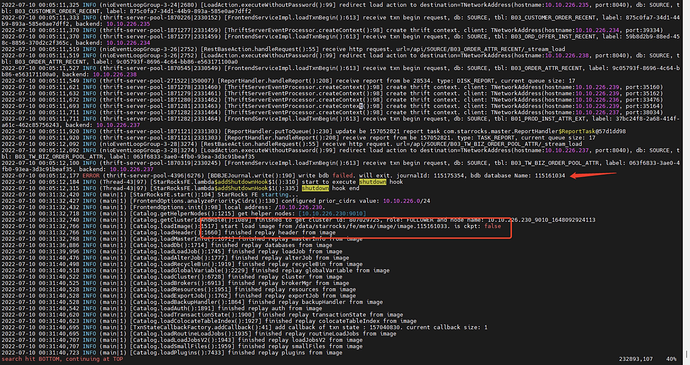Click yellow '$ReportTask' text
This screenshot has width=690, height=365.
click(576, 131)
